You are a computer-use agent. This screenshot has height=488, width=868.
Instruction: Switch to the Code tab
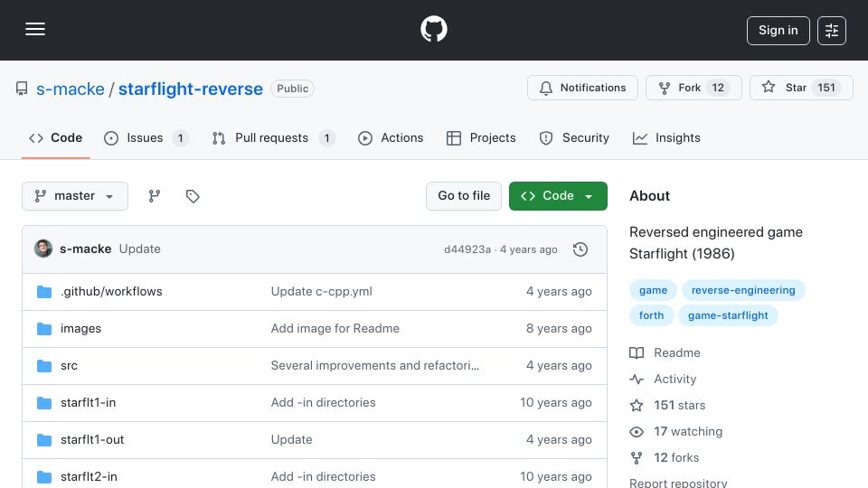pyautogui.click(x=55, y=137)
